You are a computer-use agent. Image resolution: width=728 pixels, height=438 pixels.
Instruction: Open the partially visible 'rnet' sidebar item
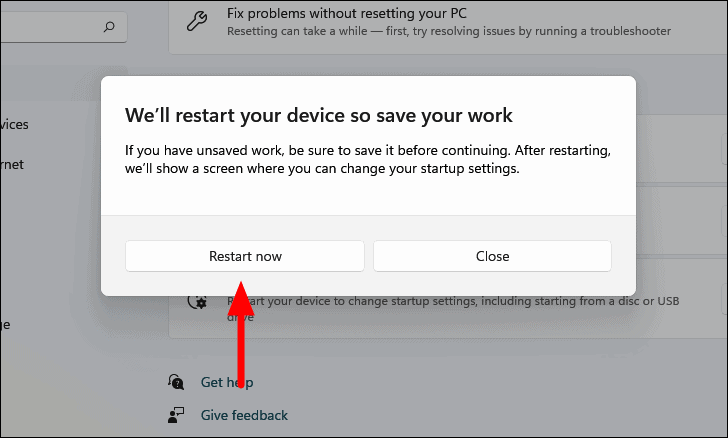point(12,164)
